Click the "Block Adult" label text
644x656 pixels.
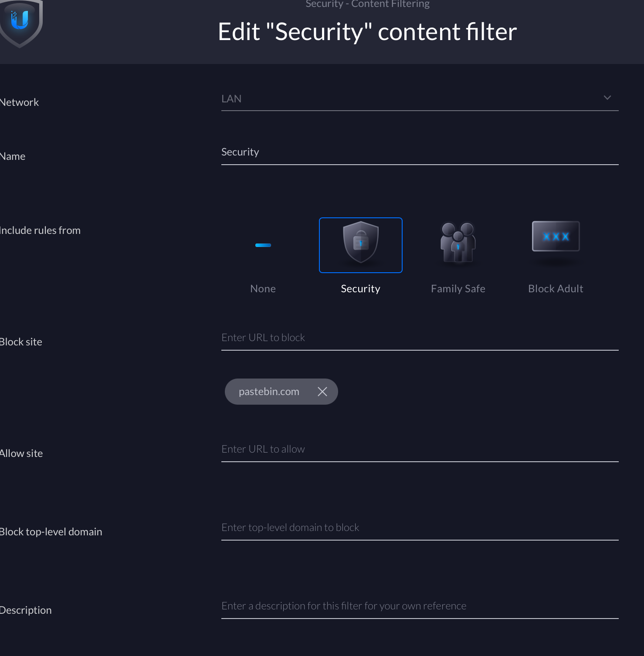[x=556, y=289]
